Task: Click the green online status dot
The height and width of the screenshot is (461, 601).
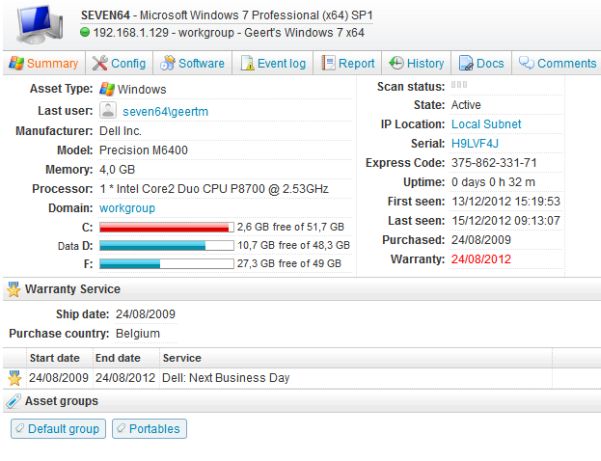Action: [x=85, y=32]
